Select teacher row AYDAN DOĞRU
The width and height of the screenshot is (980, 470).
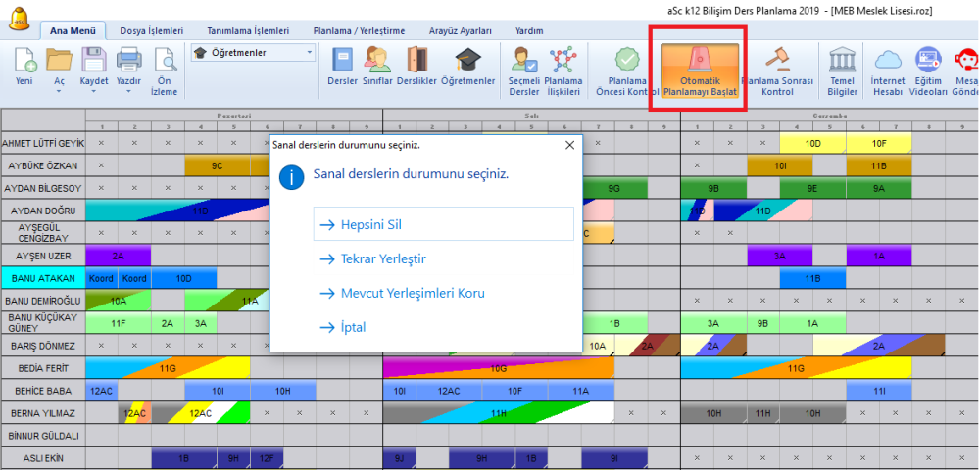tap(43, 211)
